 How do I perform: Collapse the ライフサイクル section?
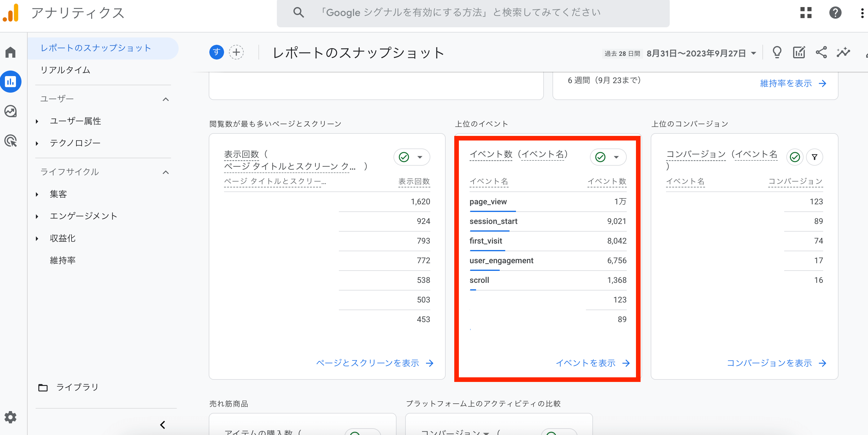[x=165, y=172]
